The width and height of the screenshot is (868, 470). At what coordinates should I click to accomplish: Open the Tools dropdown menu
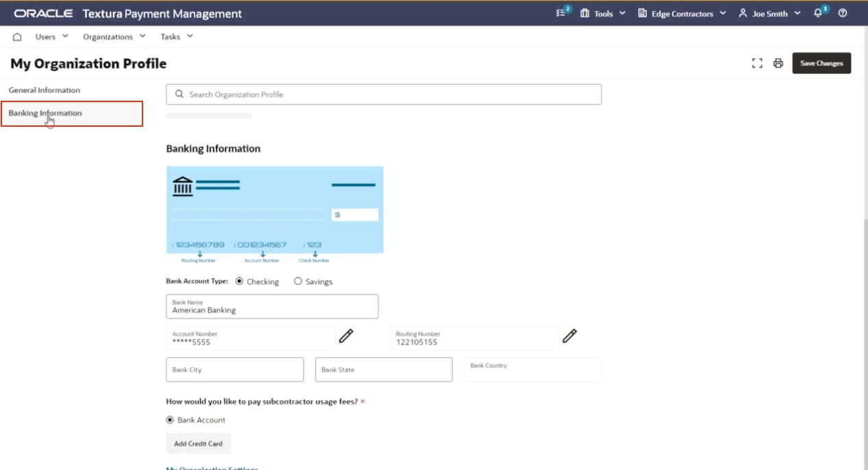(603, 14)
